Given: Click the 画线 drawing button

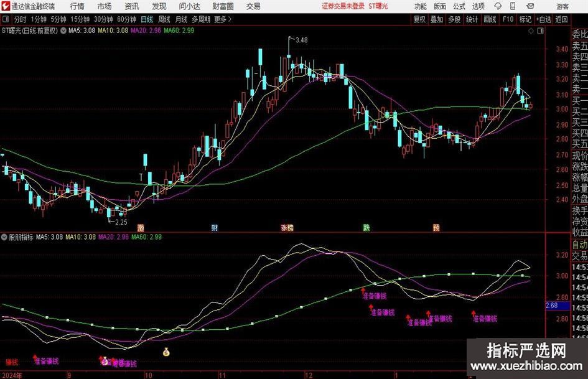Looking at the screenshot, I should 490,19.
